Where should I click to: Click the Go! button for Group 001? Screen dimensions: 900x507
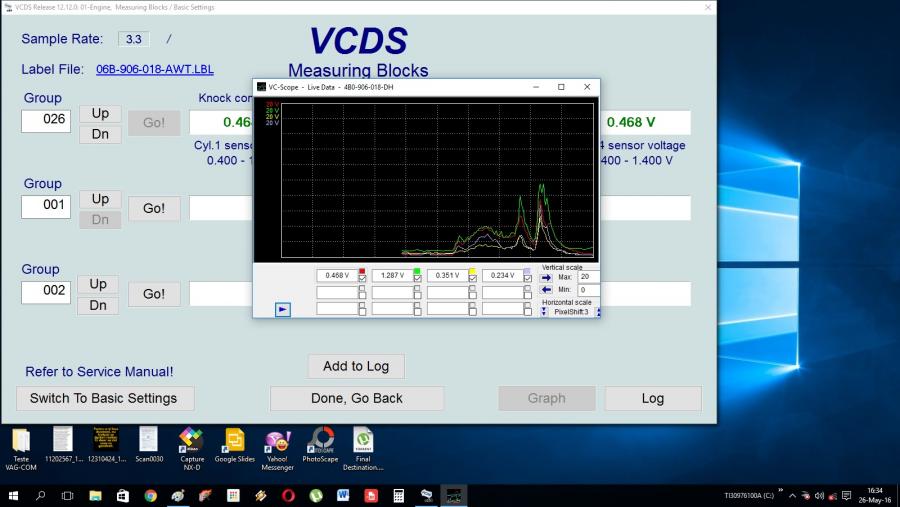pyautogui.click(x=154, y=208)
